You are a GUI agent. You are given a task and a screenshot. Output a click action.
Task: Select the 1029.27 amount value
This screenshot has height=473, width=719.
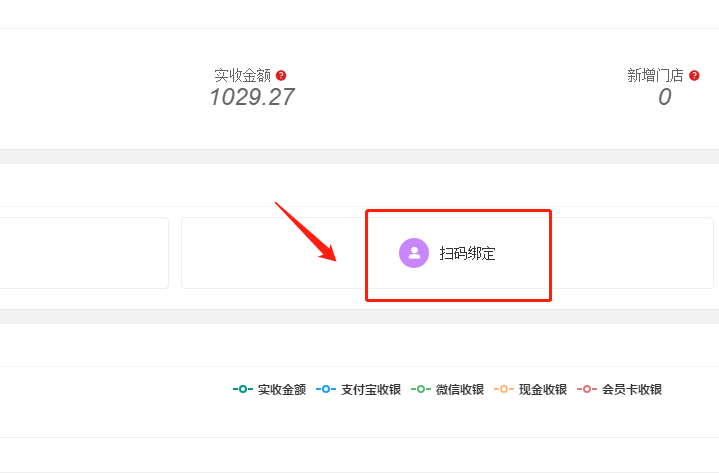tap(252, 97)
